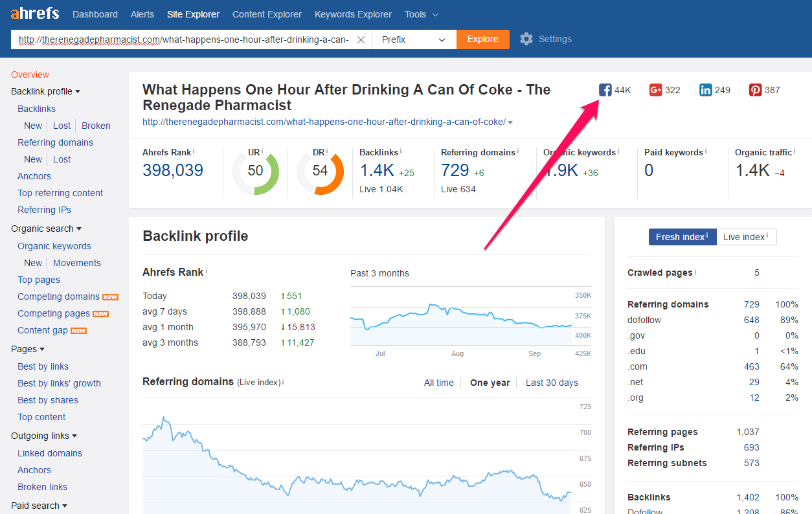Open the Movements sidebar link

point(77,263)
